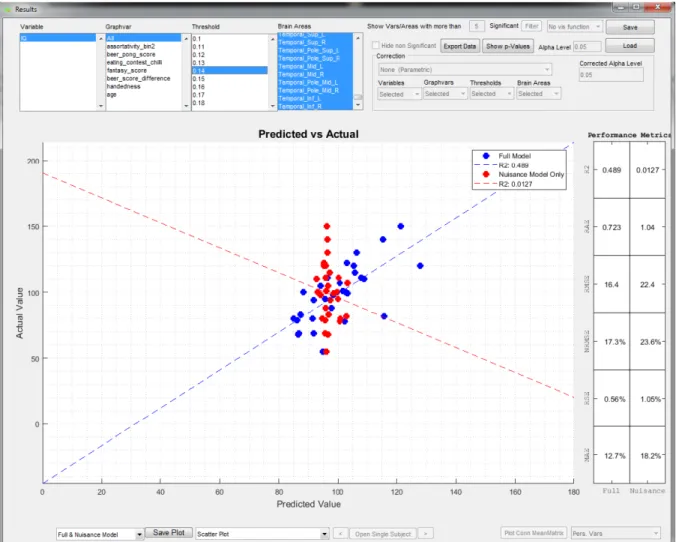The height and width of the screenshot is (542, 676).
Task: Select eating_contest_chilli in Graphvar list
Action: coord(144,62)
